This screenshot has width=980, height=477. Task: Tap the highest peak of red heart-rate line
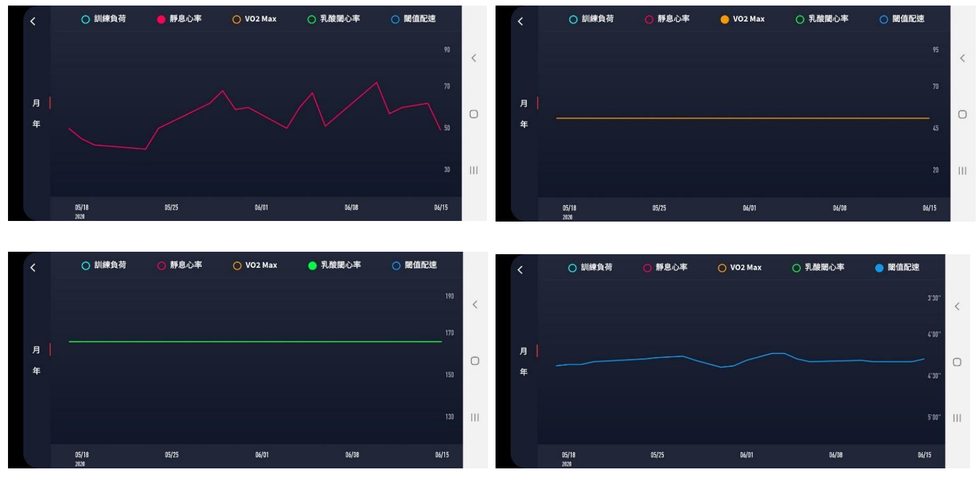[x=376, y=82]
